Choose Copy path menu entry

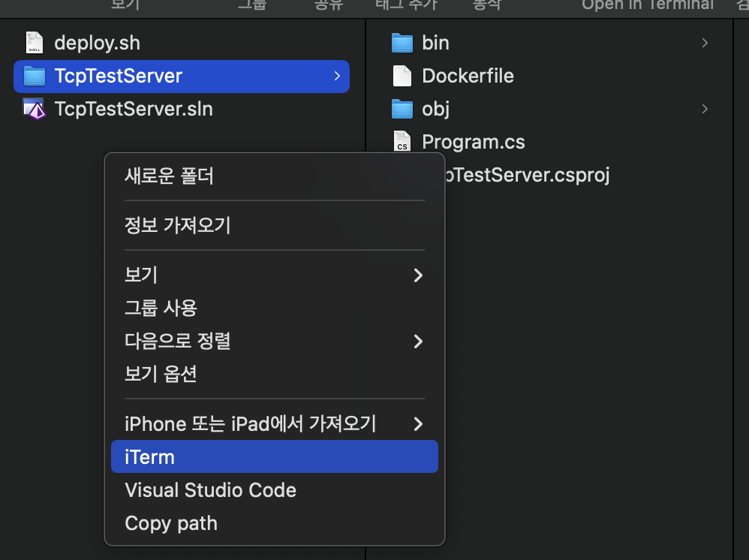(274, 522)
